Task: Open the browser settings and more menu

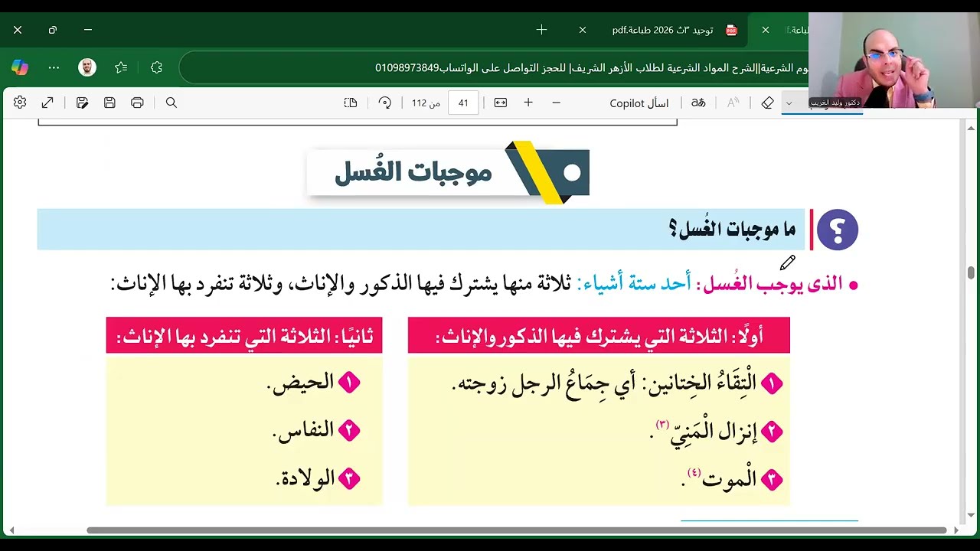Action: click(x=54, y=67)
